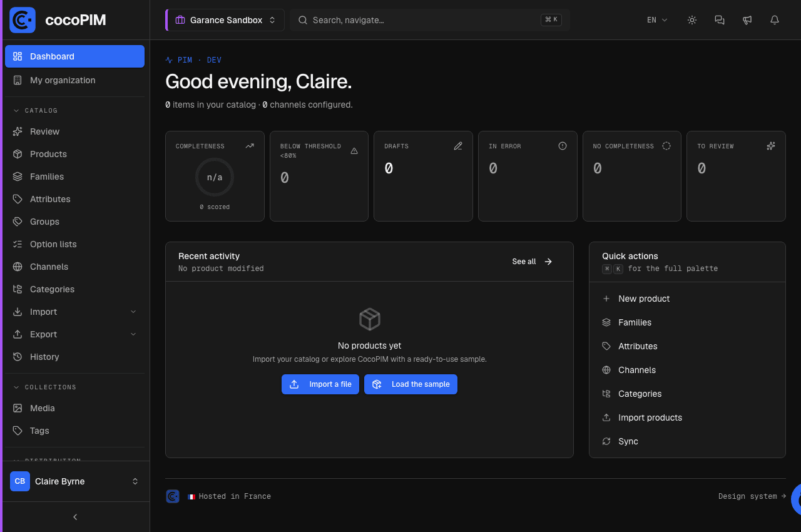Open the EN language dropdown
This screenshot has width=801, height=532.
[657, 20]
